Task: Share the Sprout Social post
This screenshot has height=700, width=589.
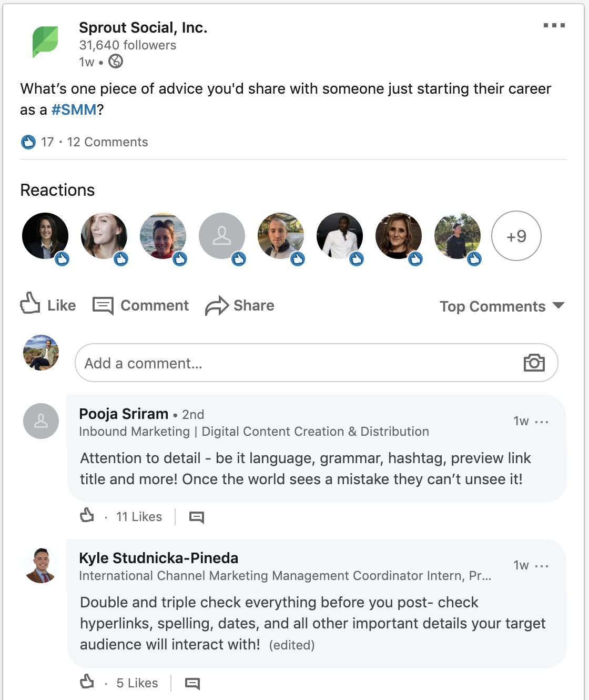Action: pos(240,306)
